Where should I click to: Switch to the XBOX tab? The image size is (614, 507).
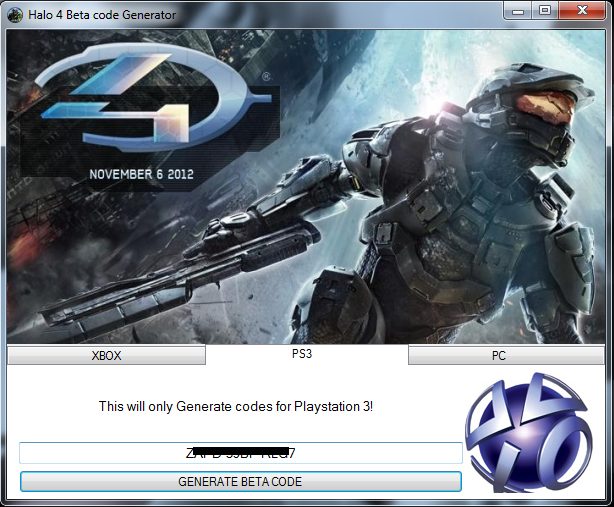coord(106,355)
